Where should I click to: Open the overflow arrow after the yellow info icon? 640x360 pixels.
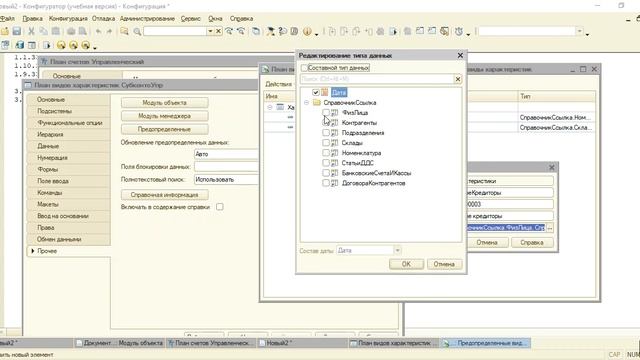coord(316,34)
